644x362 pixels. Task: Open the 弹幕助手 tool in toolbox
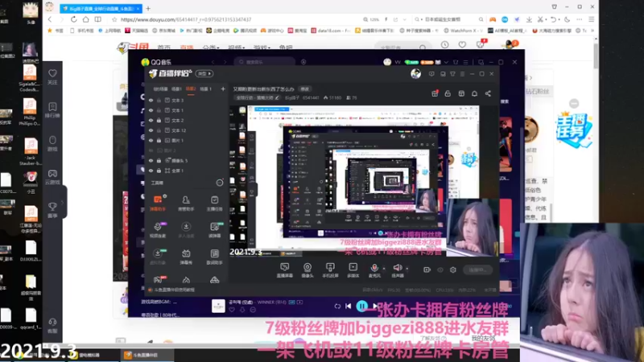[x=158, y=204]
